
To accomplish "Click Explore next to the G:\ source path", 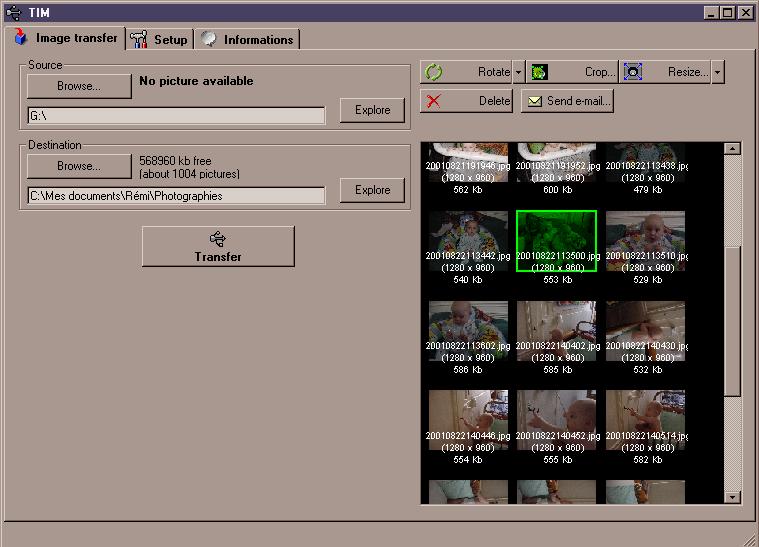I will [x=372, y=110].
